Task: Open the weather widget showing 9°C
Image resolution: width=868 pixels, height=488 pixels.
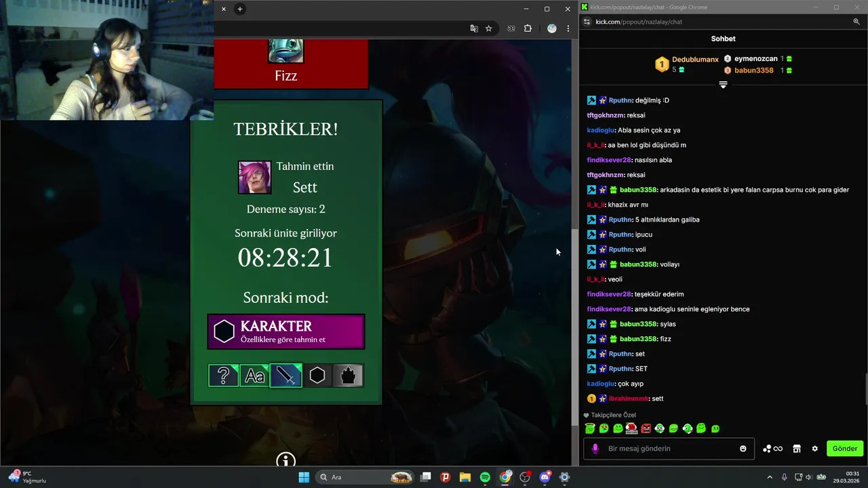Action: pos(27,477)
